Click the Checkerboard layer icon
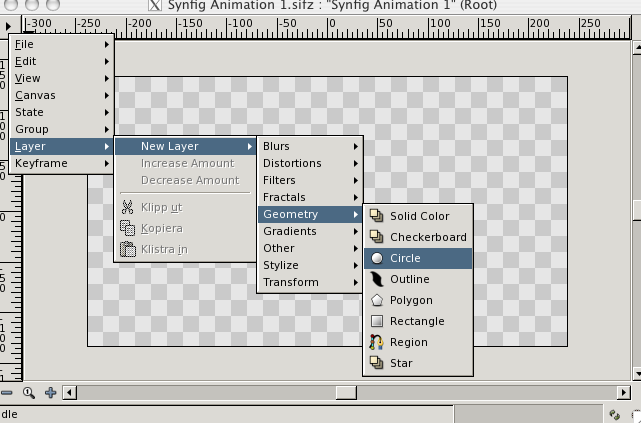Image resolution: width=641 pixels, height=423 pixels. pos(377,237)
